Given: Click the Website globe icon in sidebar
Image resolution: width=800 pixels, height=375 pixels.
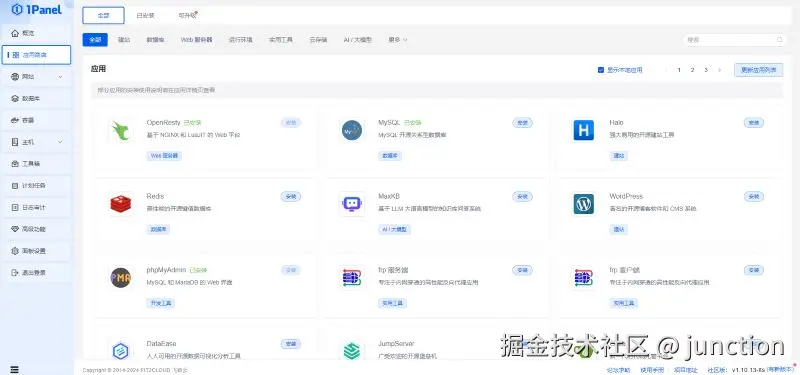Looking at the screenshot, I should coord(15,77).
